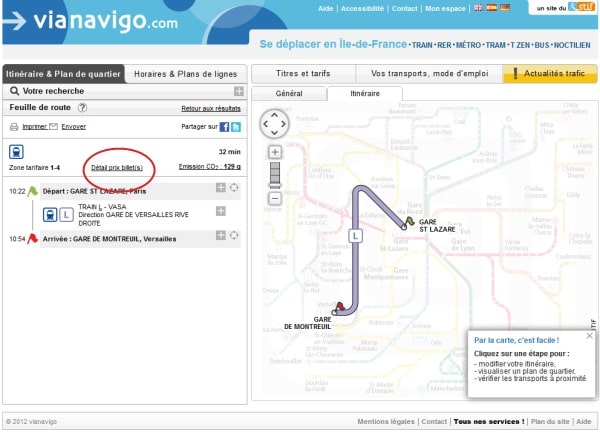The image size is (600, 433).
Task: Open Détail prix billet(s)
Action: click(x=117, y=168)
